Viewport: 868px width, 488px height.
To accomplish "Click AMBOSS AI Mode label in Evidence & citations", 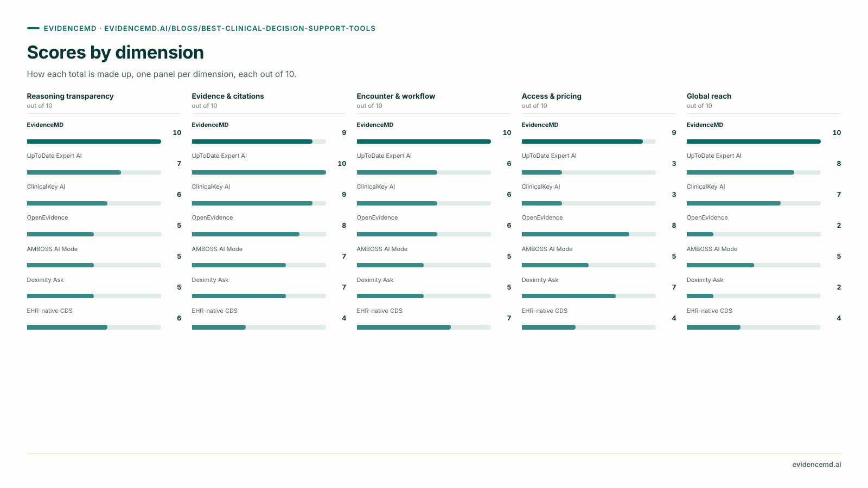I will pyautogui.click(x=217, y=249).
